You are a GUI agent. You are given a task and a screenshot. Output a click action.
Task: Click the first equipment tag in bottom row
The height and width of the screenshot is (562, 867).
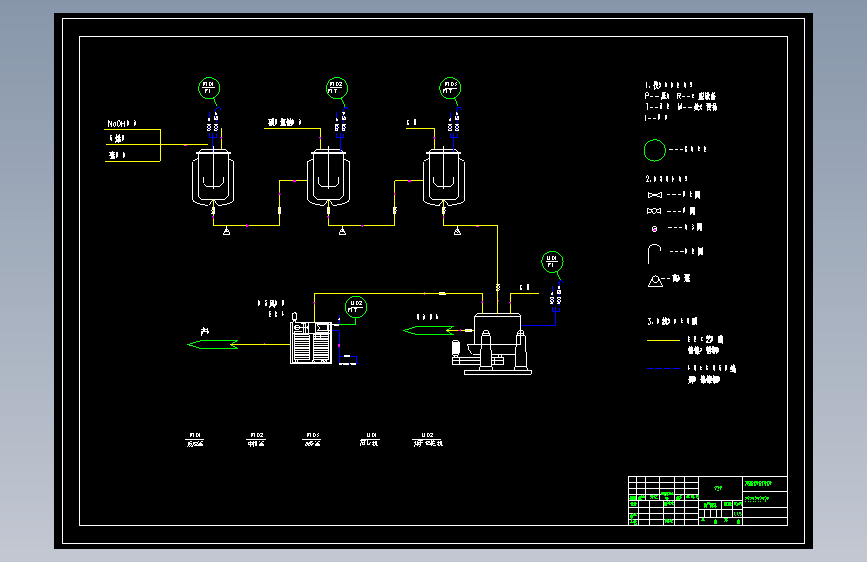coord(195,440)
